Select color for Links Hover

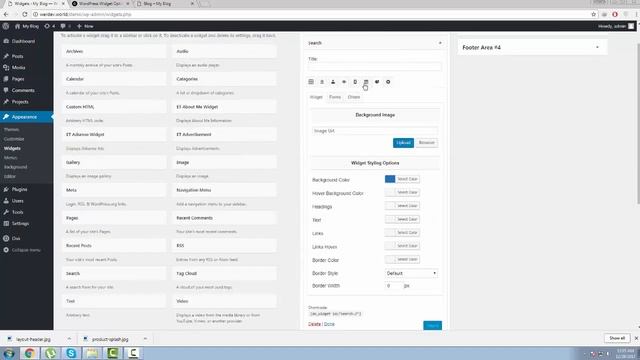pyautogui.click(x=402, y=246)
